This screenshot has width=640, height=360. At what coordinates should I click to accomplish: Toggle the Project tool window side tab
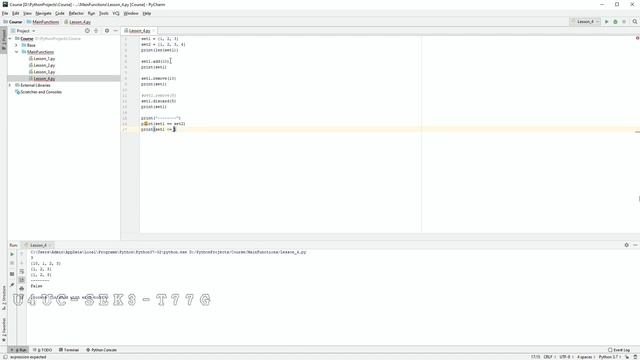click(x=4, y=39)
